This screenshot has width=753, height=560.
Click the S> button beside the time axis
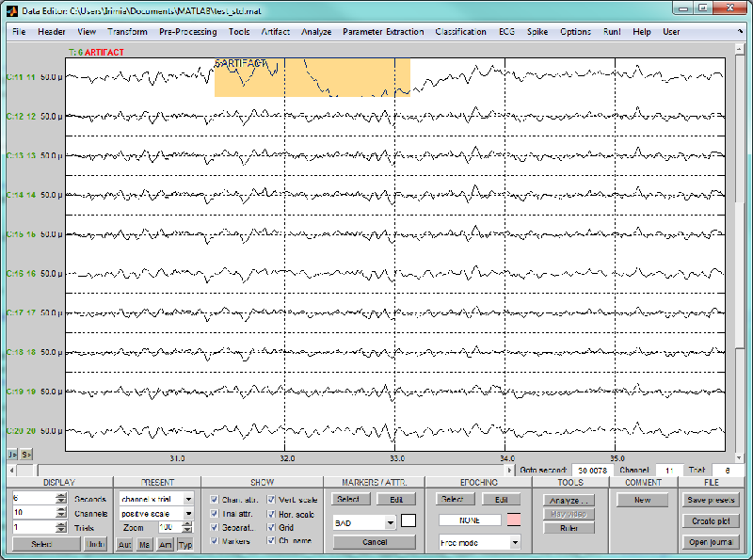point(26,454)
